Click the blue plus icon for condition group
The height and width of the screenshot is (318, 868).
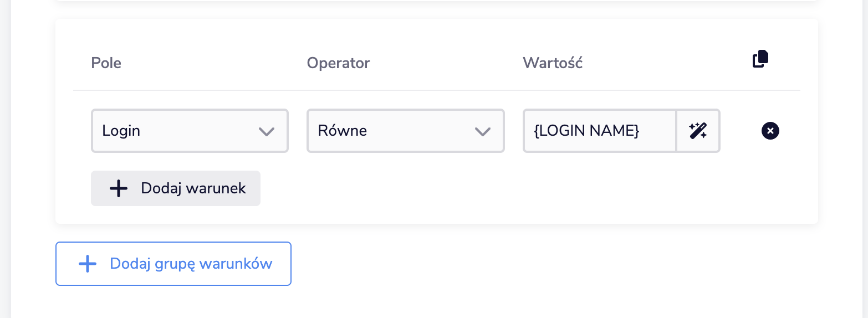[x=88, y=264]
